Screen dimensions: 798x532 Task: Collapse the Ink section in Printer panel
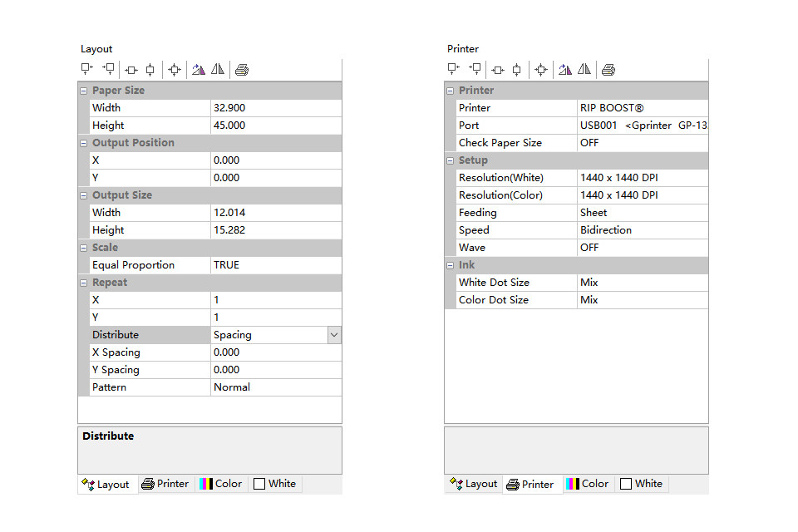pyautogui.click(x=450, y=265)
